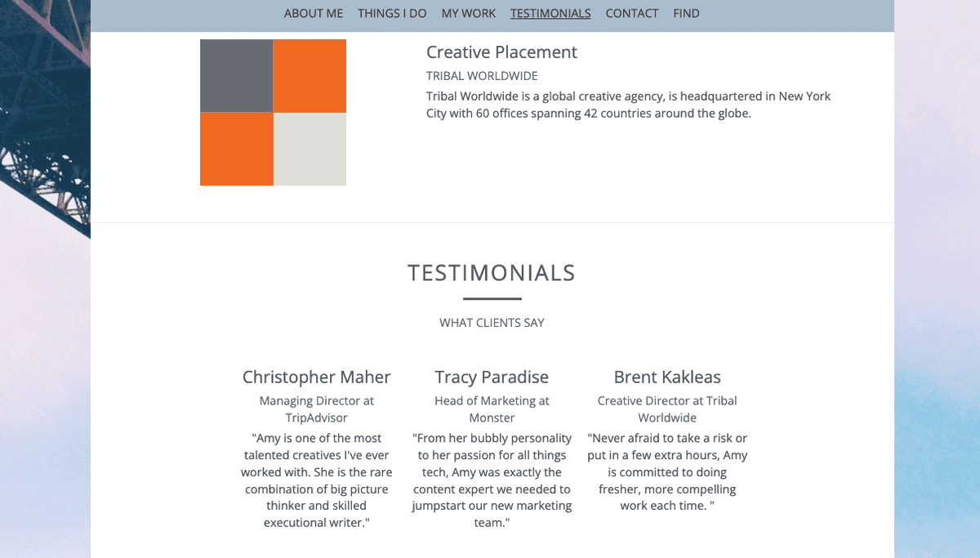Open the TESTIMONIALS nav tab
This screenshot has height=558, width=980.
click(550, 13)
